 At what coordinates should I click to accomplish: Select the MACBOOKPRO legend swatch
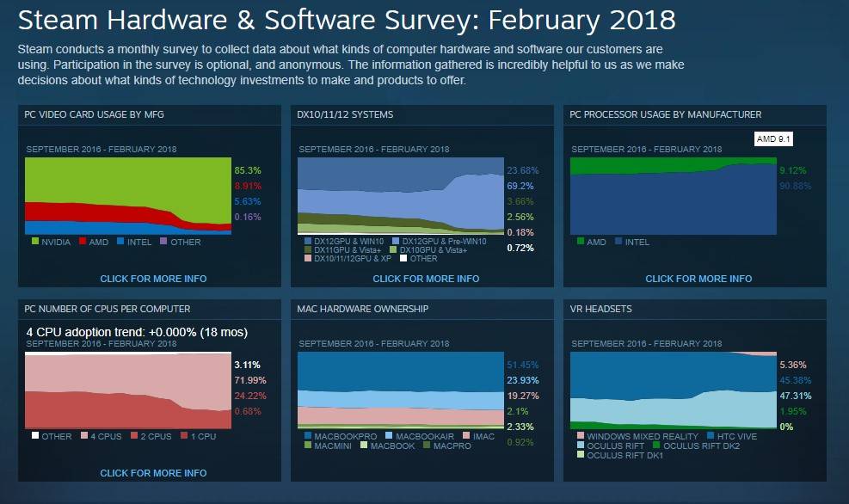(308, 435)
